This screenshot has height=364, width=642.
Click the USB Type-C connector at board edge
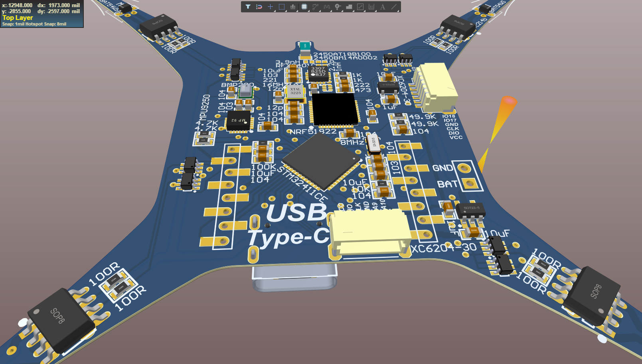294,278
